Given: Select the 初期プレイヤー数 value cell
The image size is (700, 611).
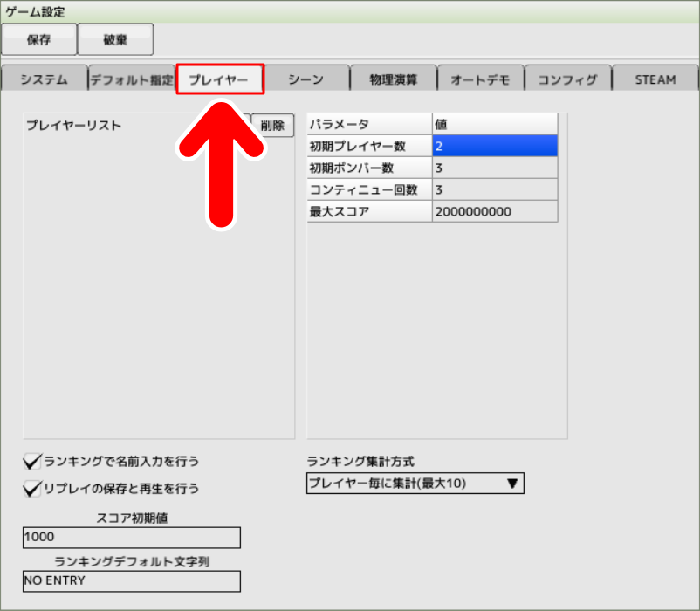Looking at the screenshot, I should click(494, 145).
